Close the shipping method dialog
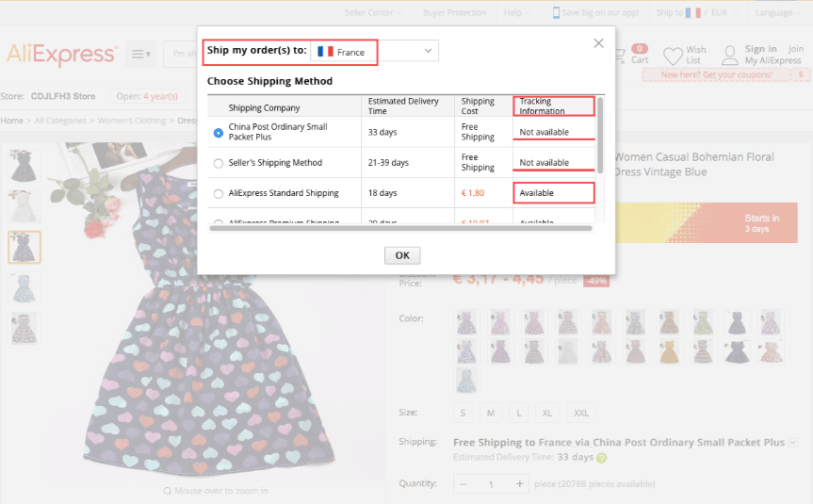This screenshot has width=813, height=504. [x=598, y=43]
